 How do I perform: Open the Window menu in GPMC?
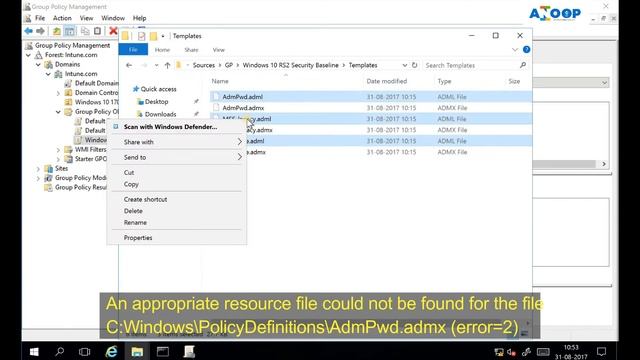(113, 18)
